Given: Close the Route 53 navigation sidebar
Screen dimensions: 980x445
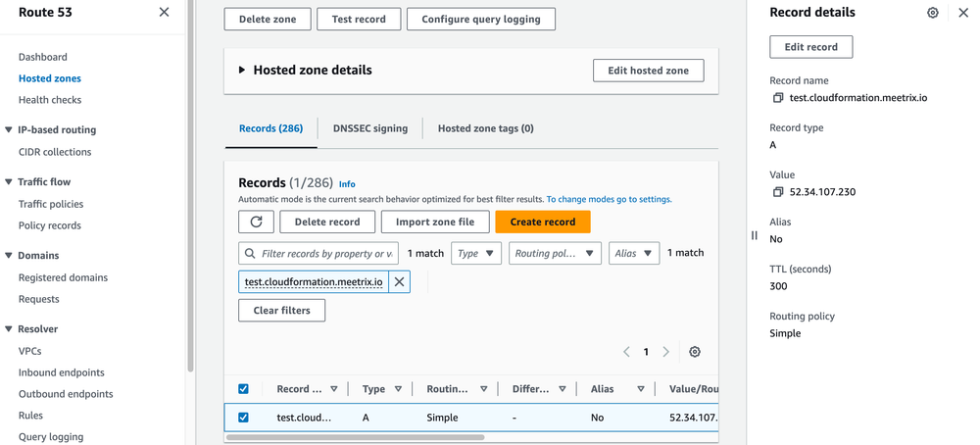Looking at the screenshot, I should 164,13.
